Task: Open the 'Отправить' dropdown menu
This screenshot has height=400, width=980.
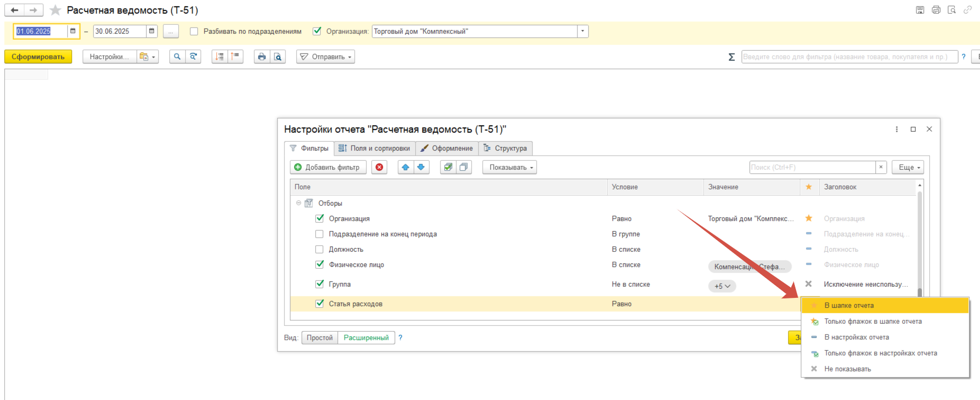Action: (x=325, y=57)
